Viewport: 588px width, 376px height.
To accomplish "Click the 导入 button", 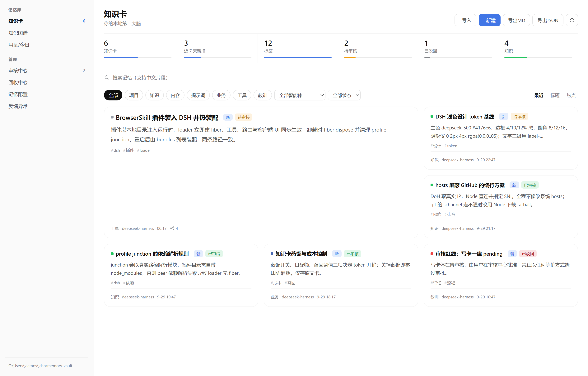I will point(465,20).
